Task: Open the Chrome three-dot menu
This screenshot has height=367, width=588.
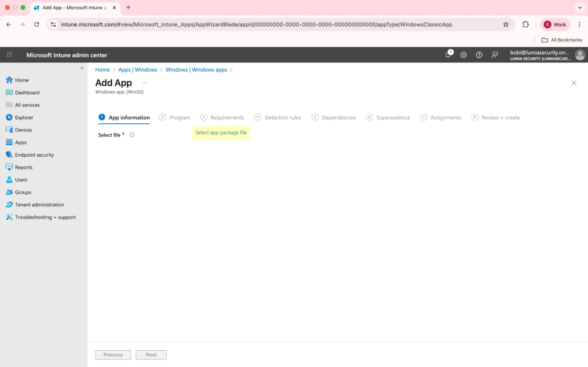Action: pyautogui.click(x=579, y=24)
